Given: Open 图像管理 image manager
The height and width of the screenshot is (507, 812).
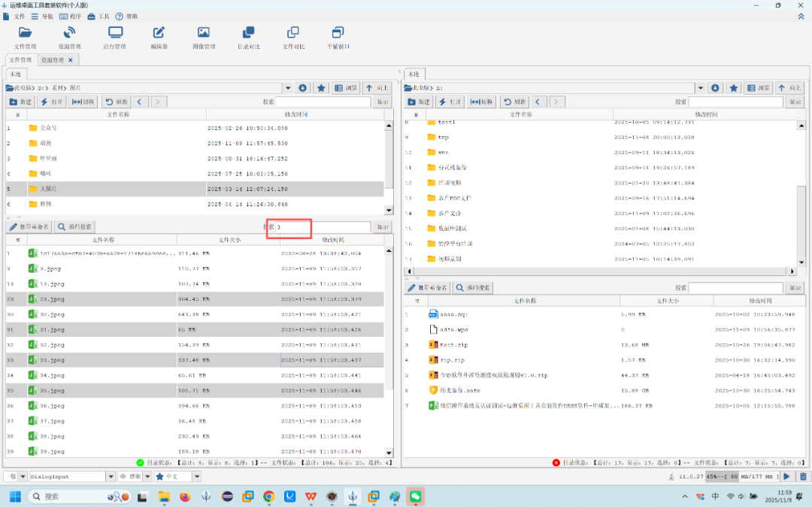Looking at the screenshot, I should click(204, 38).
